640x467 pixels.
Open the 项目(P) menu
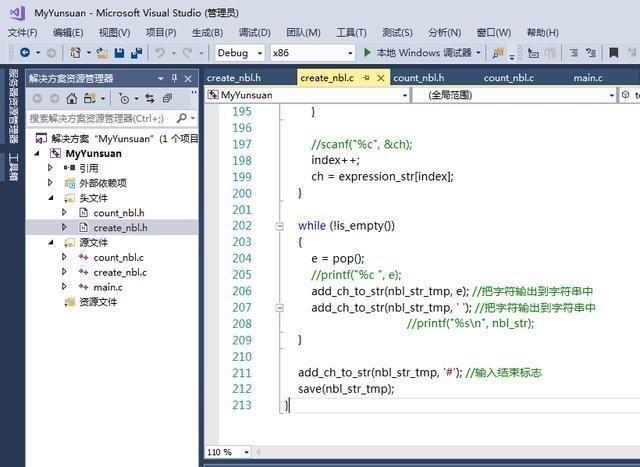click(x=161, y=32)
